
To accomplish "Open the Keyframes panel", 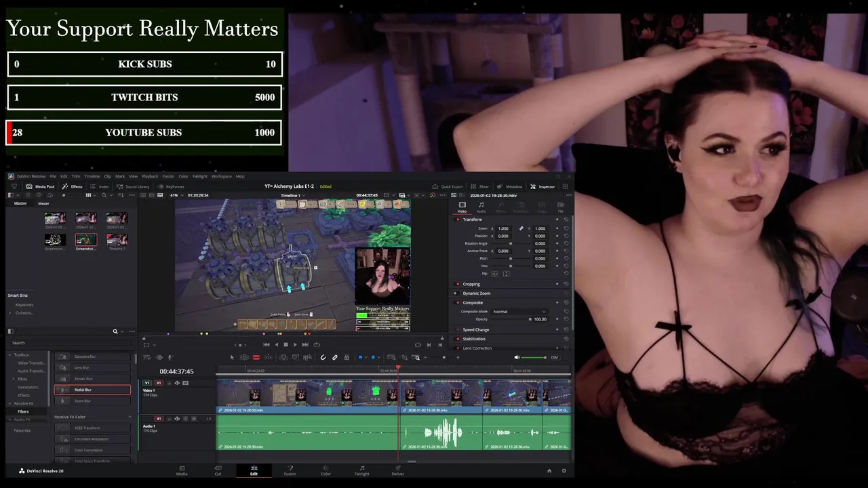I will coord(171,186).
